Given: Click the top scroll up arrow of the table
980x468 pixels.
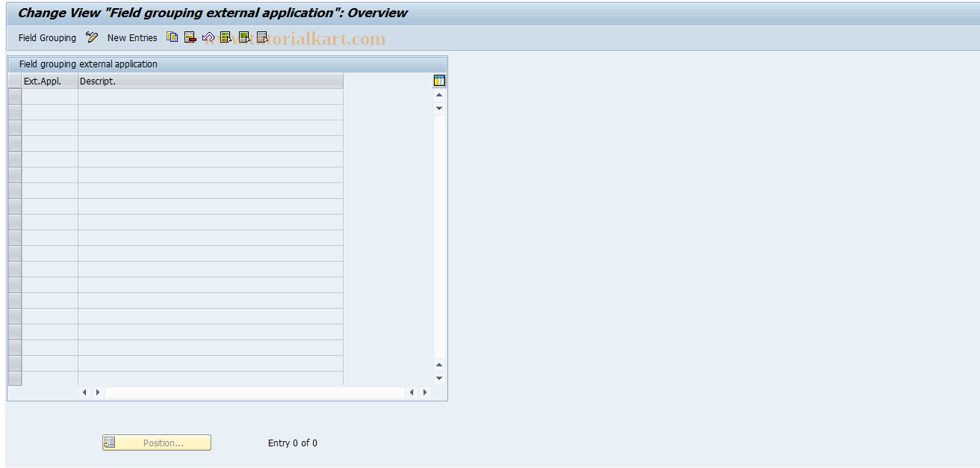Looking at the screenshot, I should [x=439, y=95].
